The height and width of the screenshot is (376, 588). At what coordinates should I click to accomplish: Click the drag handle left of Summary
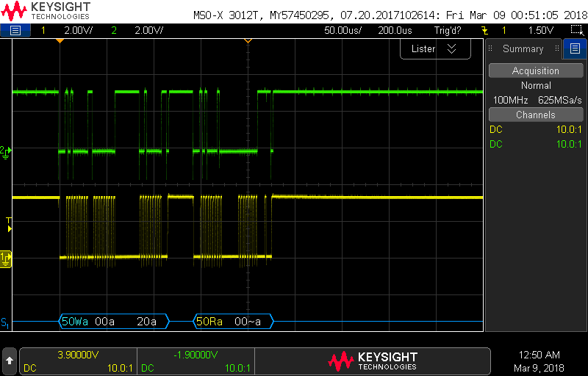point(490,48)
